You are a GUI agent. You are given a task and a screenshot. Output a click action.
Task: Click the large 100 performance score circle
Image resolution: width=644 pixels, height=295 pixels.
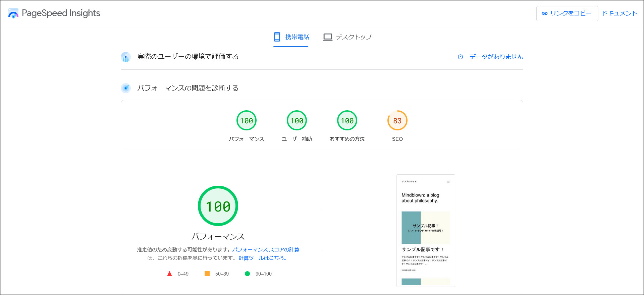pyautogui.click(x=218, y=206)
